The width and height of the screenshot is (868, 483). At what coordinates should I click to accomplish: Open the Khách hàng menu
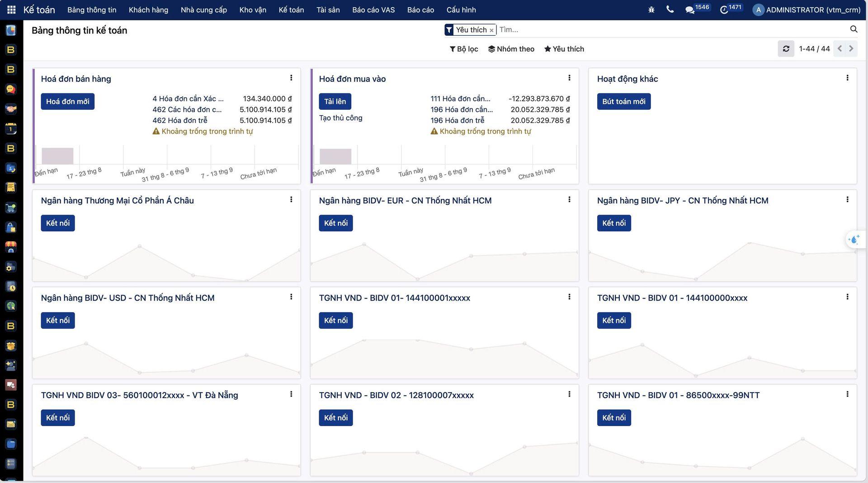148,9
